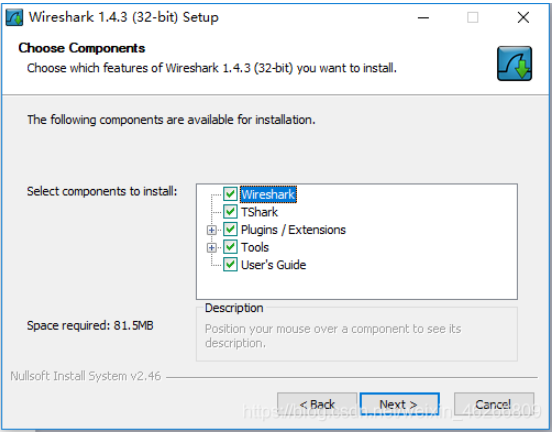Select the User's Guide label
The height and width of the screenshot is (432, 553).
(x=273, y=264)
